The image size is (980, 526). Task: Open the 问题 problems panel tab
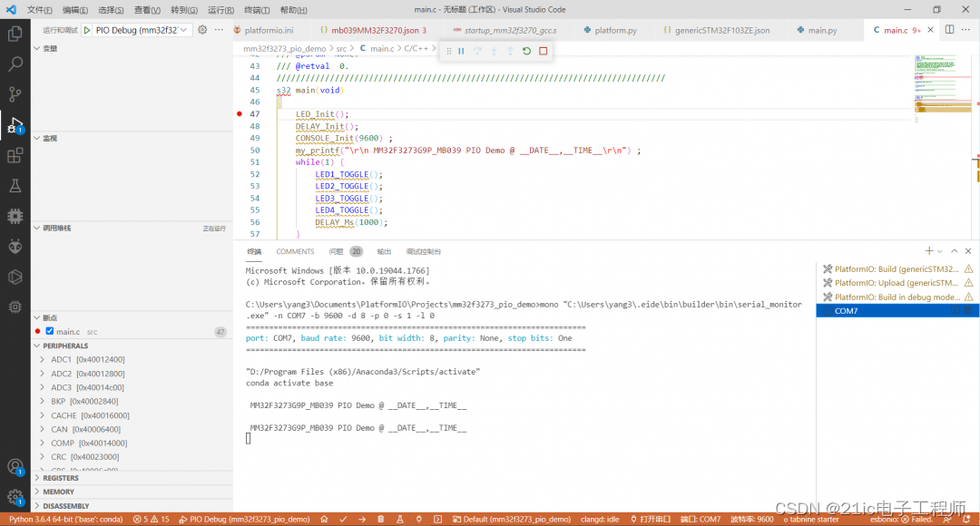[337, 251]
